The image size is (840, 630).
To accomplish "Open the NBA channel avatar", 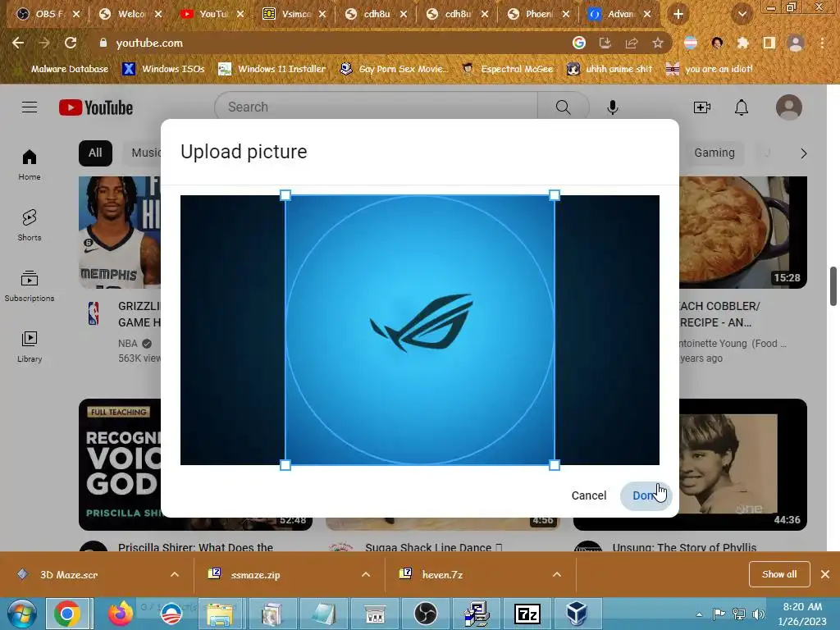I will click(94, 314).
